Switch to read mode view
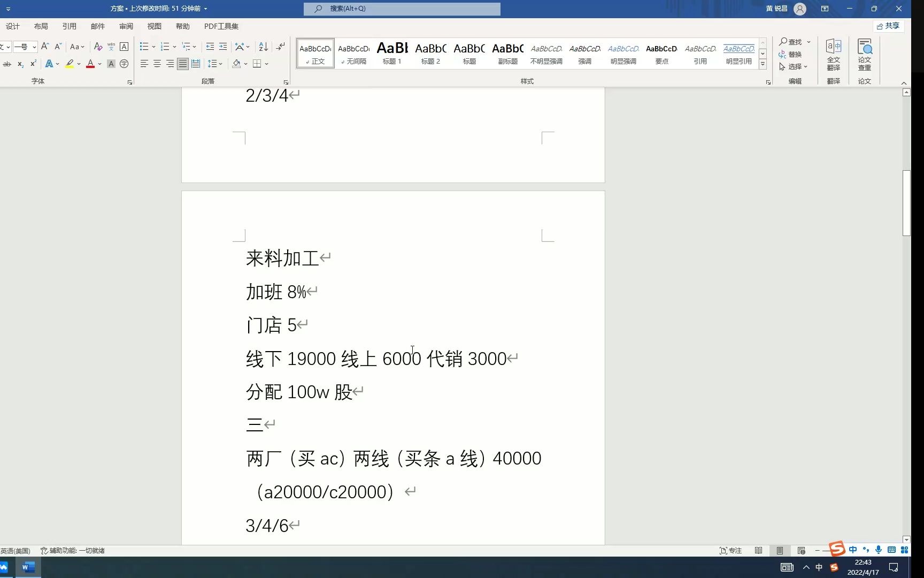The height and width of the screenshot is (578, 924). pos(758,551)
